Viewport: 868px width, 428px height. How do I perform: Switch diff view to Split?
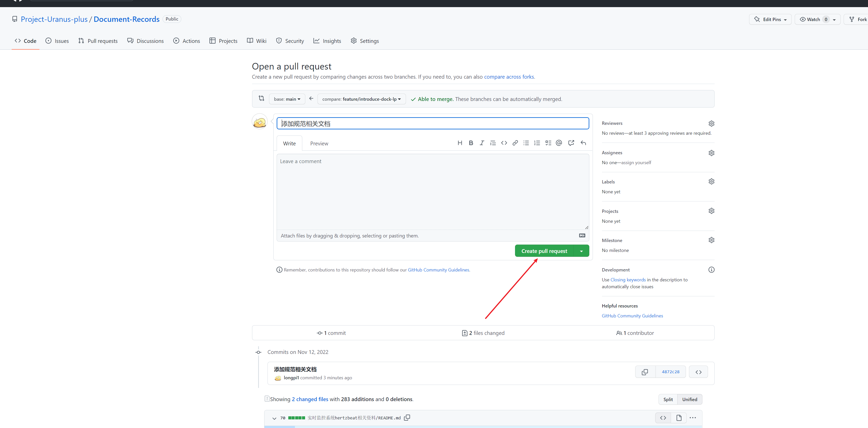pos(668,399)
